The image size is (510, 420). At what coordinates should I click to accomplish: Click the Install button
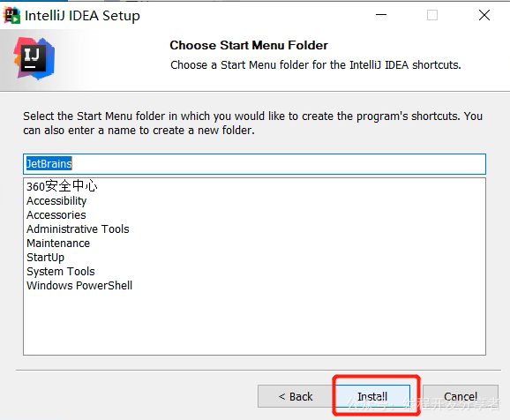tap(372, 396)
